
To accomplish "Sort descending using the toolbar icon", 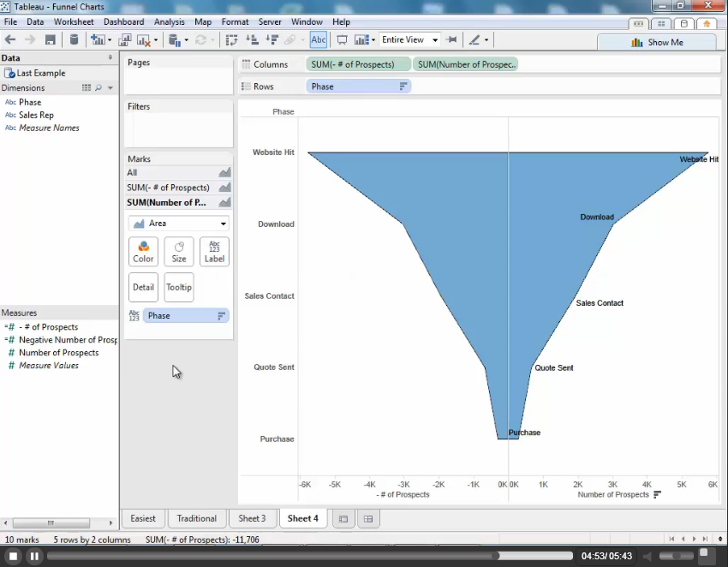I will click(x=272, y=40).
